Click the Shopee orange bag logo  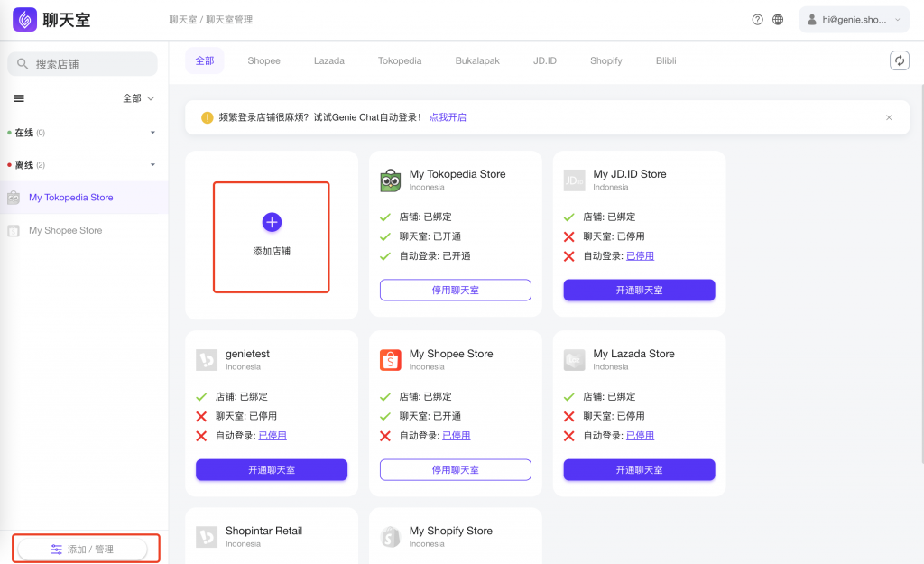coord(390,359)
